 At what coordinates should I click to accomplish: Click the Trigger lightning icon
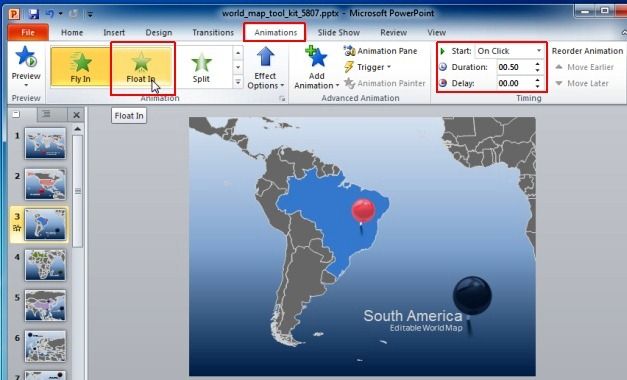point(349,67)
